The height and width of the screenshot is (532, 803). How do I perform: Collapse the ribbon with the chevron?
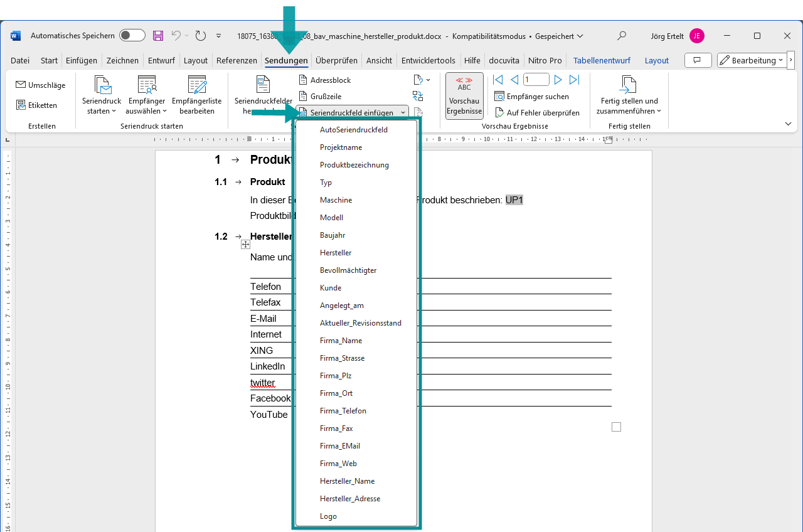(x=789, y=124)
